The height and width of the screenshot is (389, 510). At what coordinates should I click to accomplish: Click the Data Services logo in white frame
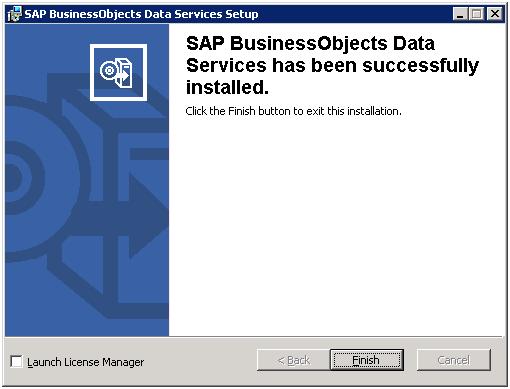click(118, 72)
